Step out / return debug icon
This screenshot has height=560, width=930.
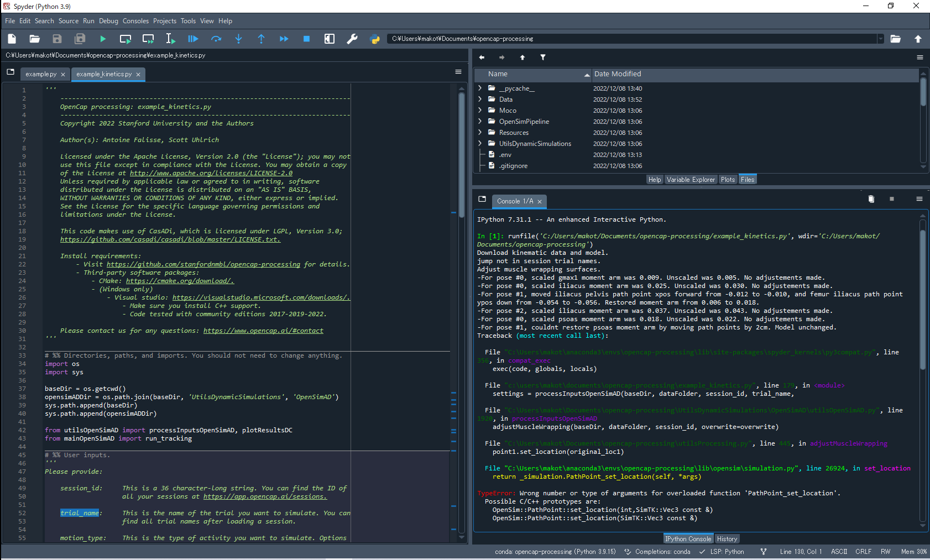tap(261, 39)
